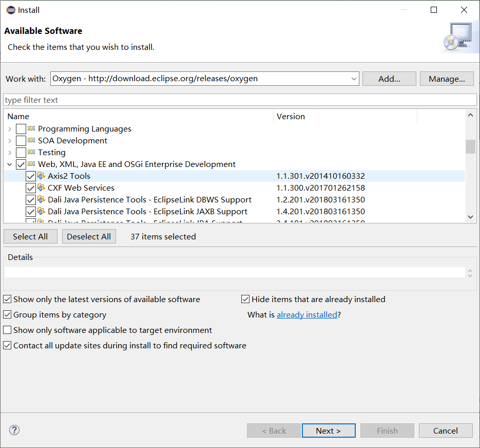Open the already installed link
This screenshot has height=448, width=480.
(307, 314)
